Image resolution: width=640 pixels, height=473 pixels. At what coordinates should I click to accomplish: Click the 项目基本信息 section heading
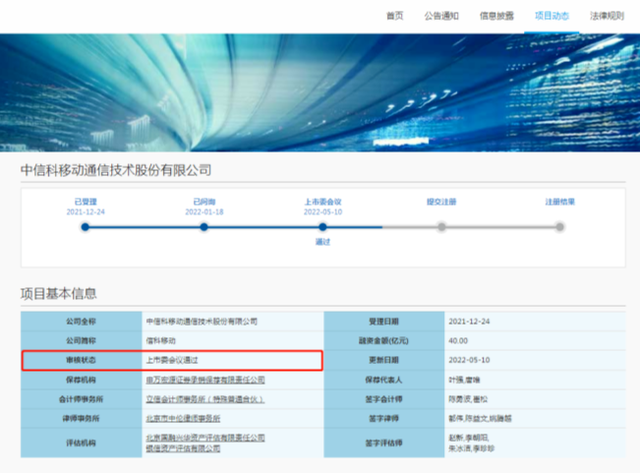click(x=59, y=293)
